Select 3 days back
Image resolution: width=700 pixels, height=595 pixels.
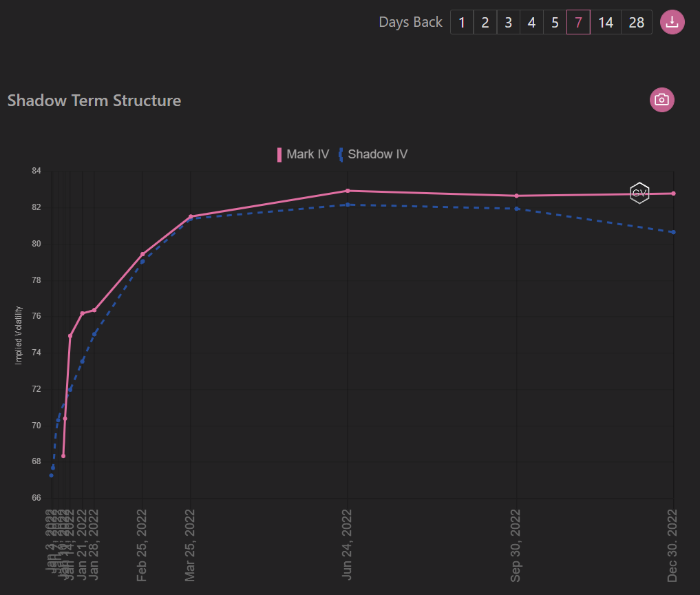509,22
